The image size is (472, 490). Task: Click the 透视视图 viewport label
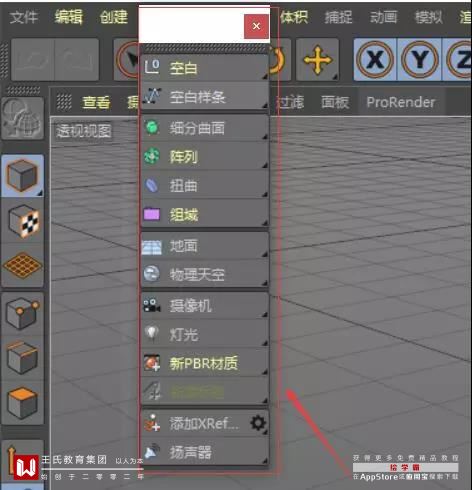[84, 131]
